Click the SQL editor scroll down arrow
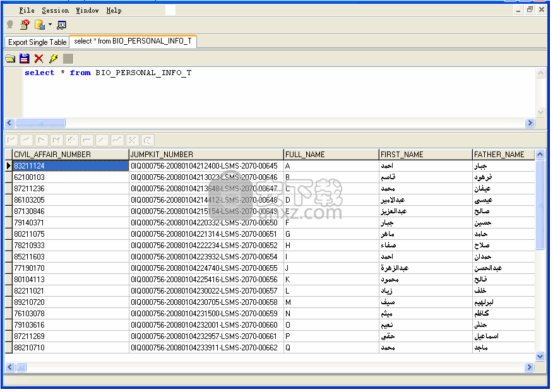Screen dimensions: 553x392 point(540,112)
